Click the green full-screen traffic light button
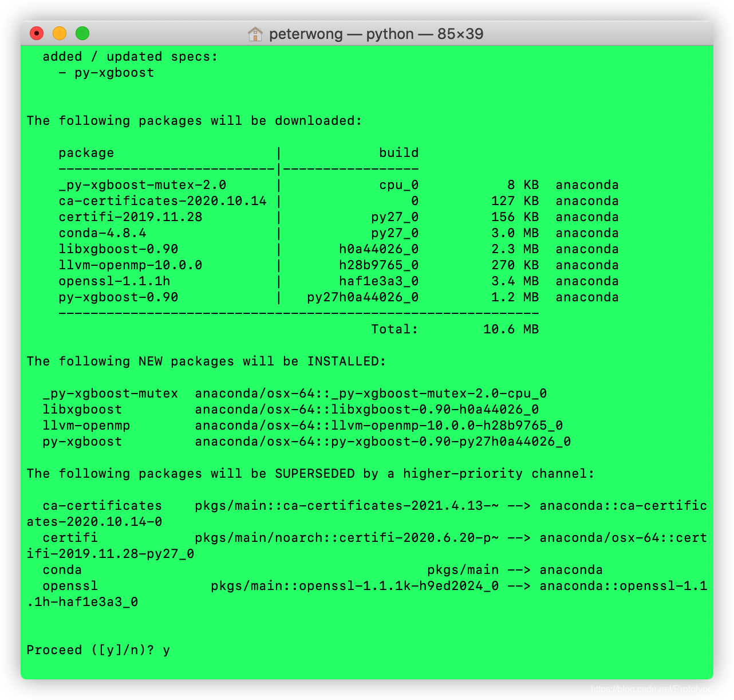This screenshot has width=734, height=700. click(82, 33)
